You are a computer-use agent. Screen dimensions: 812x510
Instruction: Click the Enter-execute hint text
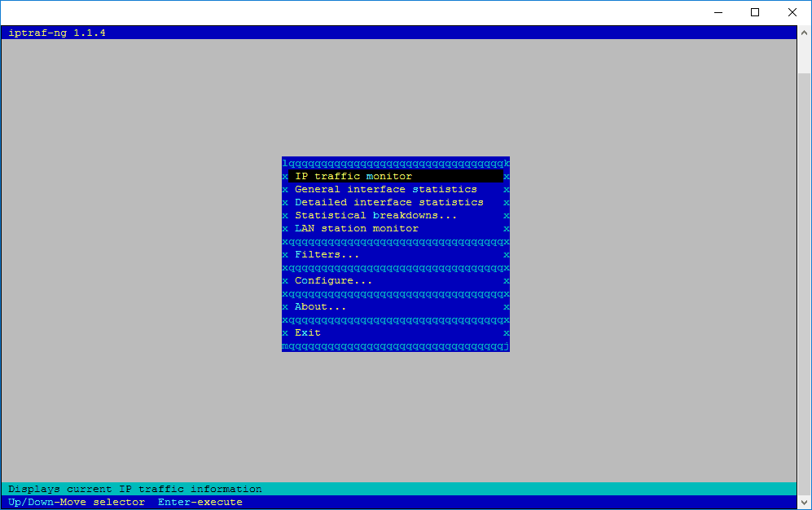pyautogui.click(x=200, y=502)
